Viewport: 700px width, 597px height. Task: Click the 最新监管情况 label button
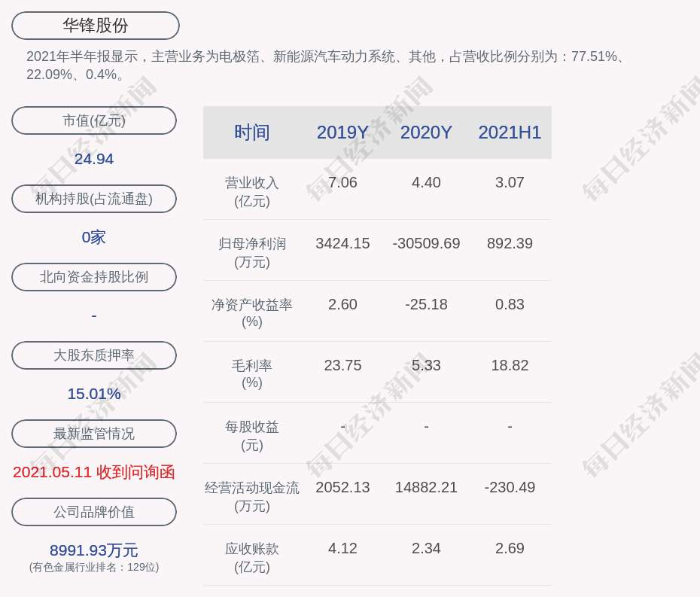tap(94, 434)
